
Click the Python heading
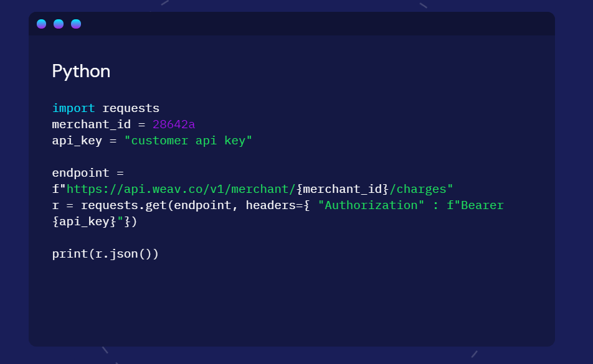coord(81,72)
